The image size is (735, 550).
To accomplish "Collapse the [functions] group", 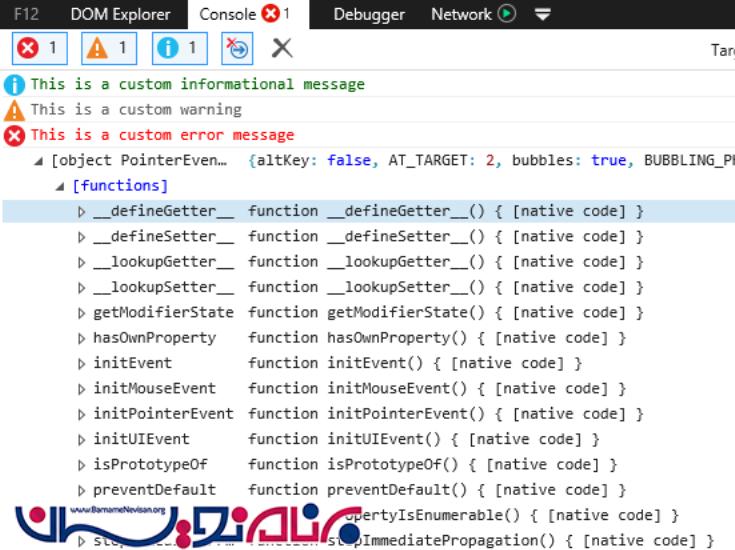I will coord(61,186).
